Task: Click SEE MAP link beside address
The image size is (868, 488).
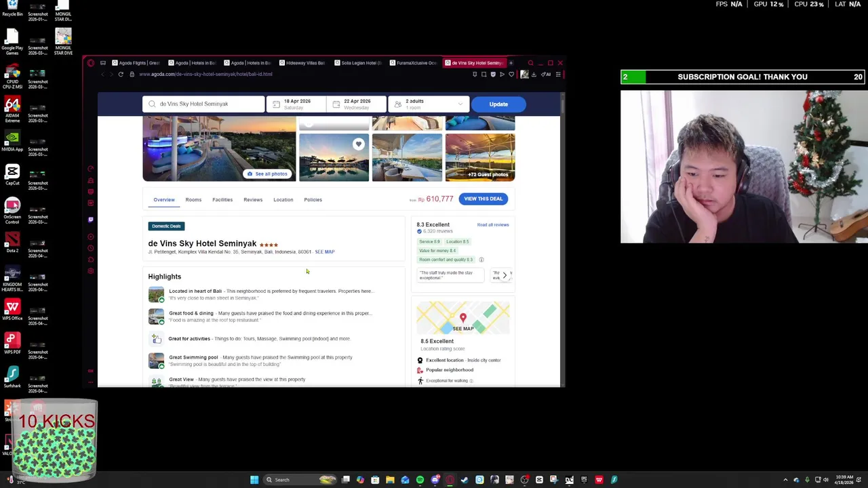Action: pyautogui.click(x=325, y=252)
